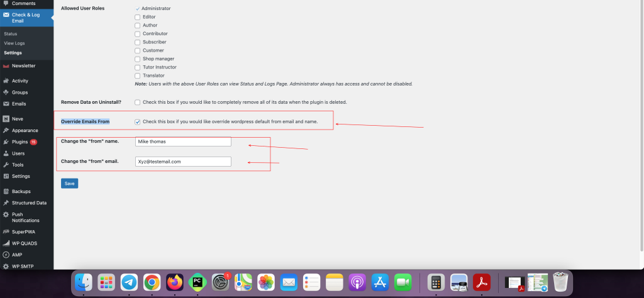Screen dimensions: 644x298
Task: Click the SuperPWA sidebar icon
Action: click(x=6, y=232)
